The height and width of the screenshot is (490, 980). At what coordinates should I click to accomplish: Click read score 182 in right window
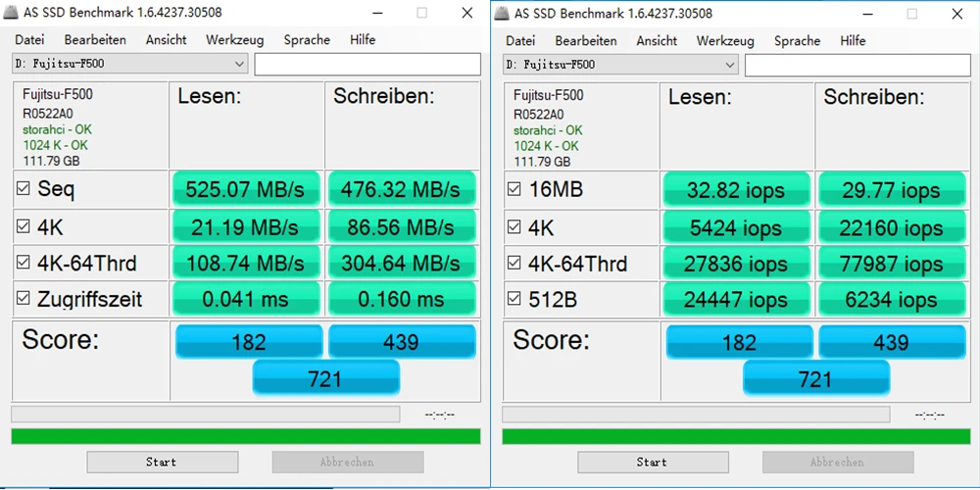pyautogui.click(x=739, y=341)
